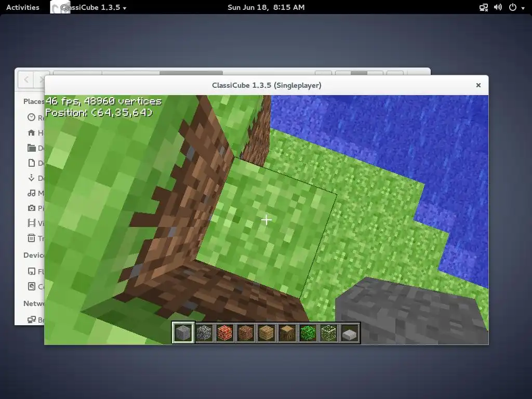Open the Downloads arrow icon in Files sidebar
The image size is (532, 399).
click(32, 178)
